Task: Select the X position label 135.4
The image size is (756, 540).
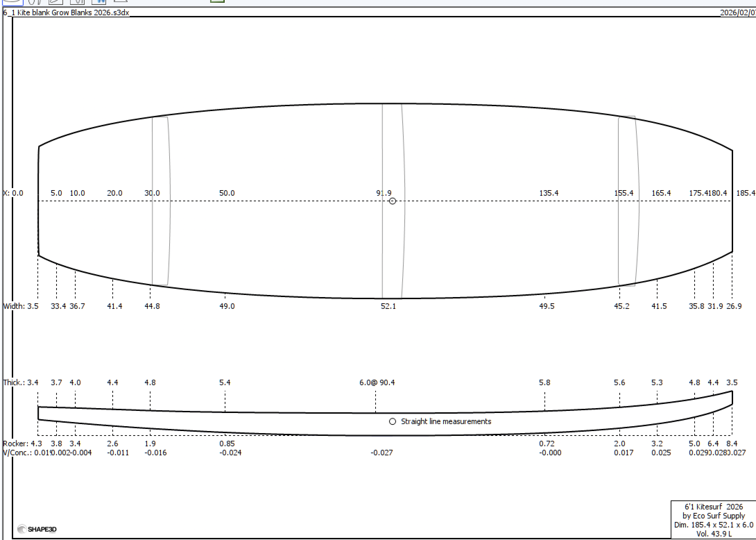Action: (549, 193)
